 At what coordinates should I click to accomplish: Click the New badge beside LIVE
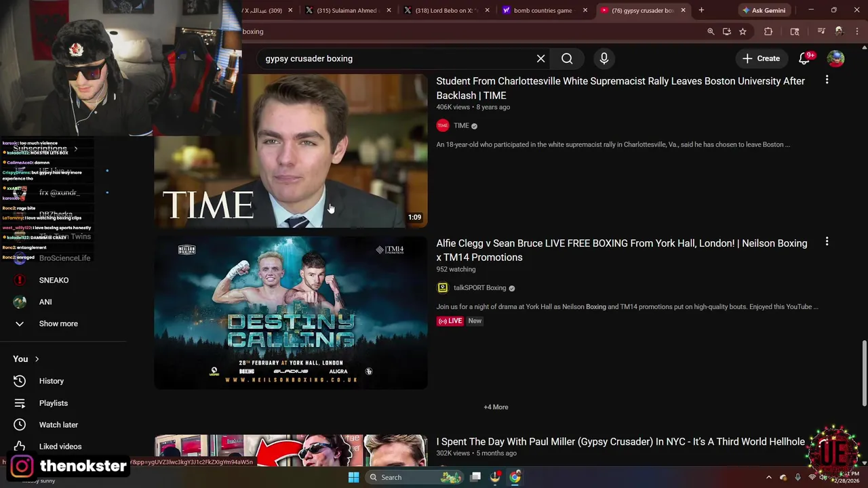click(x=475, y=321)
